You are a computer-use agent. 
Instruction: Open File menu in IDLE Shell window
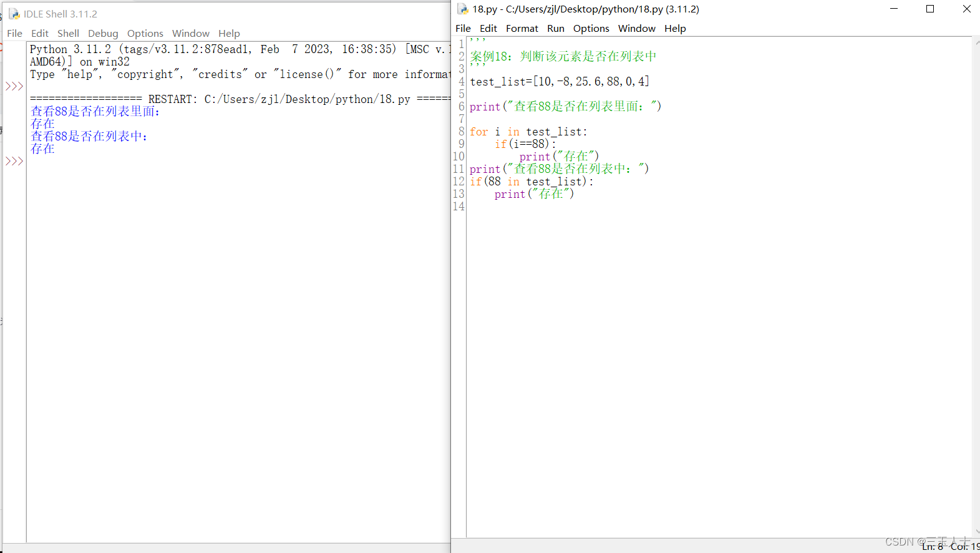coord(14,33)
